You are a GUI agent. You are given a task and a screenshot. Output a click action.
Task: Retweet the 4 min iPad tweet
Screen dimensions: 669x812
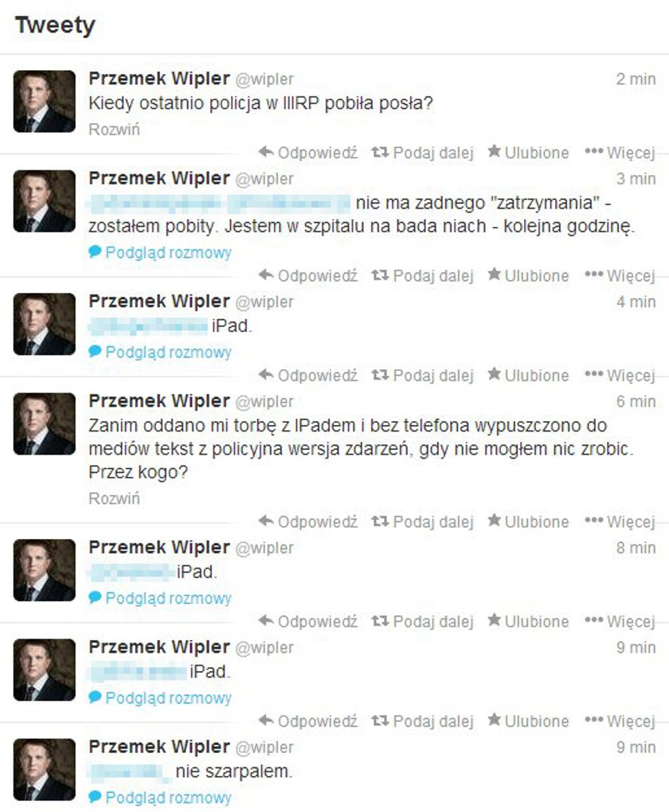pyautogui.click(x=422, y=376)
